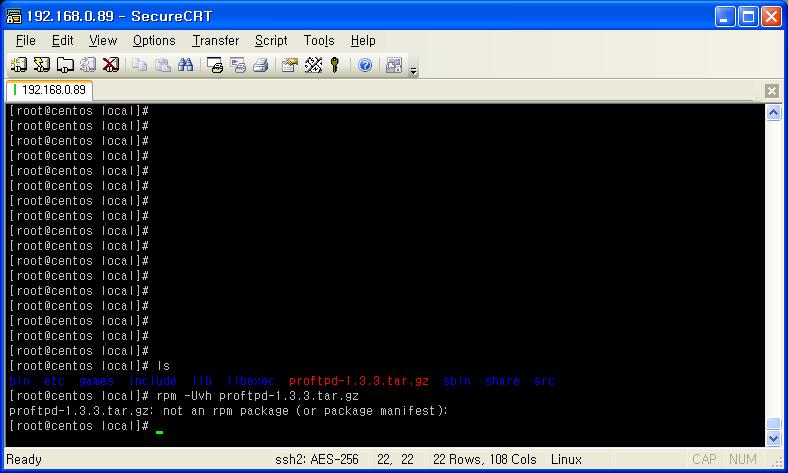This screenshot has width=788, height=473.
Task: Click the 'not an rpm package' error line
Action: pyautogui.click(x=228, y=411)
